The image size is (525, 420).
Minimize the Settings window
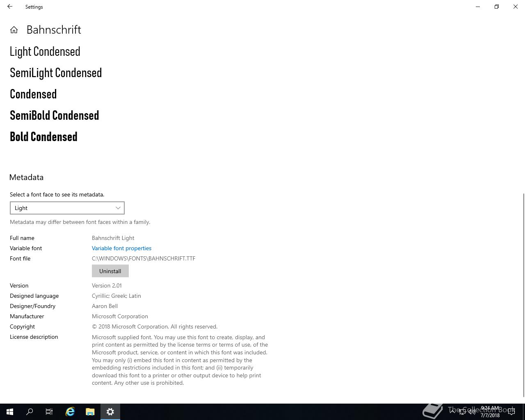pyautogui.click(x=478, y=7)
